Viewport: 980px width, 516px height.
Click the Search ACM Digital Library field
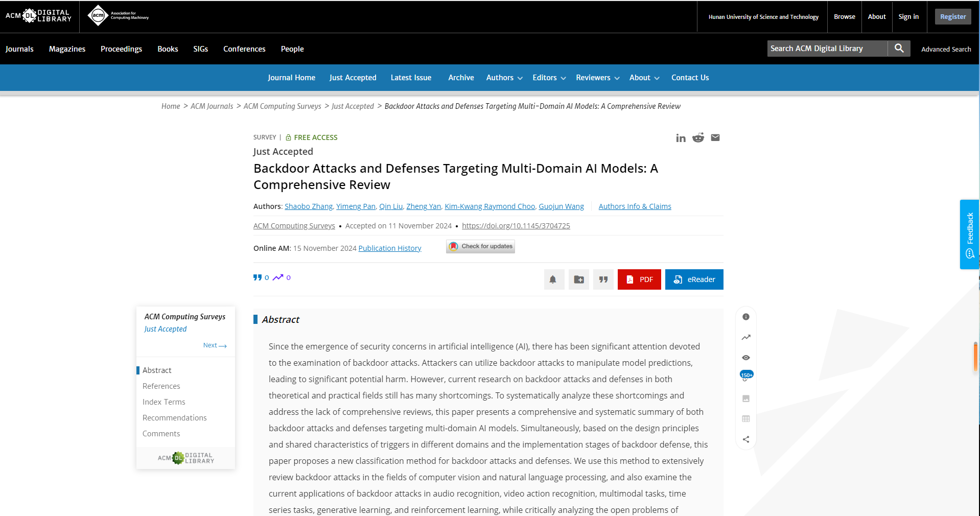[827, 49]
